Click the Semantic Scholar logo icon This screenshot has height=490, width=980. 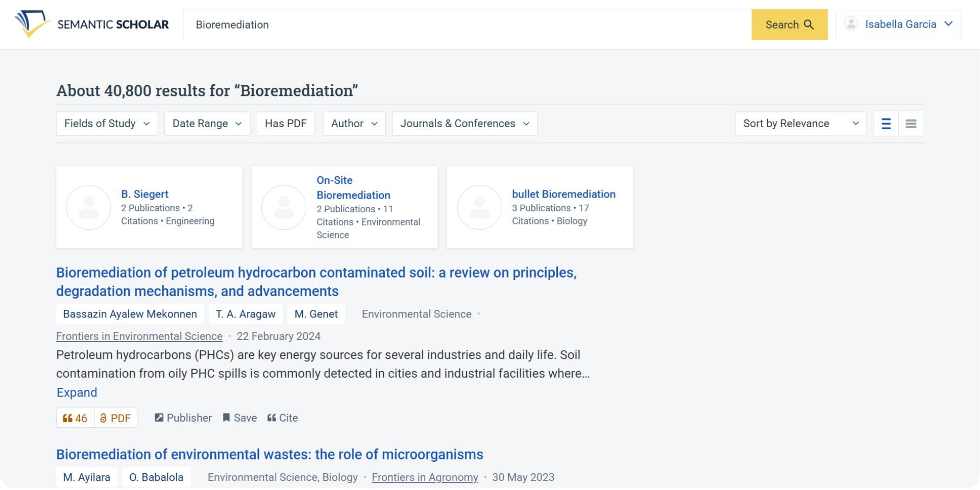tap(32, 24)
